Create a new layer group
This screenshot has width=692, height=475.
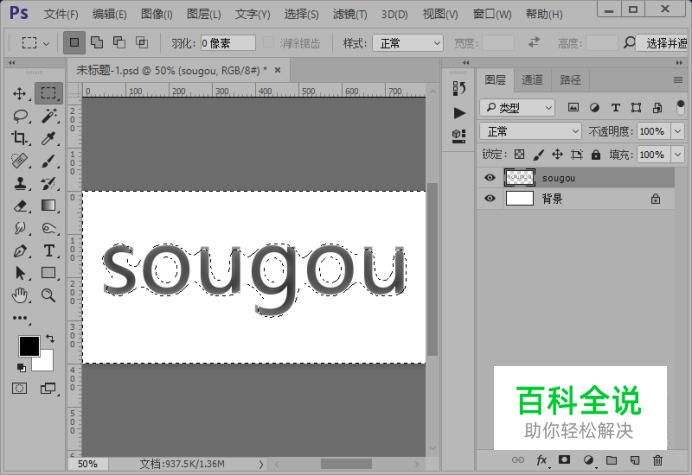tap(611, 460)
